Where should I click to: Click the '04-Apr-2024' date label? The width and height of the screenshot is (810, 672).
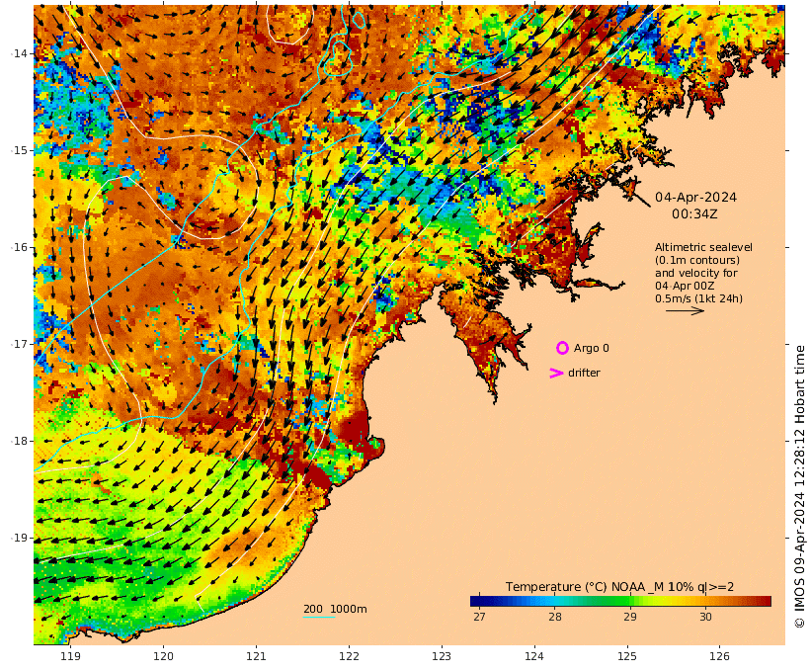point(695,197)
